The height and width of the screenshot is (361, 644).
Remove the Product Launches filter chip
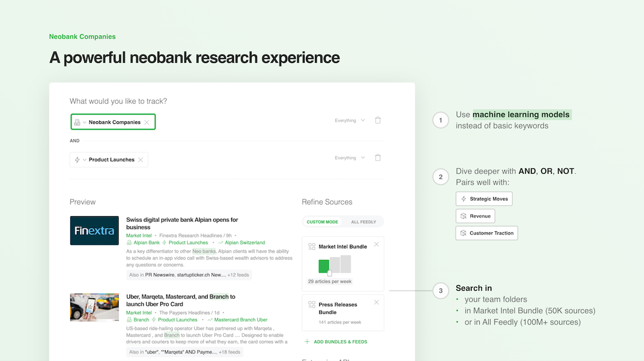(141, 160)
